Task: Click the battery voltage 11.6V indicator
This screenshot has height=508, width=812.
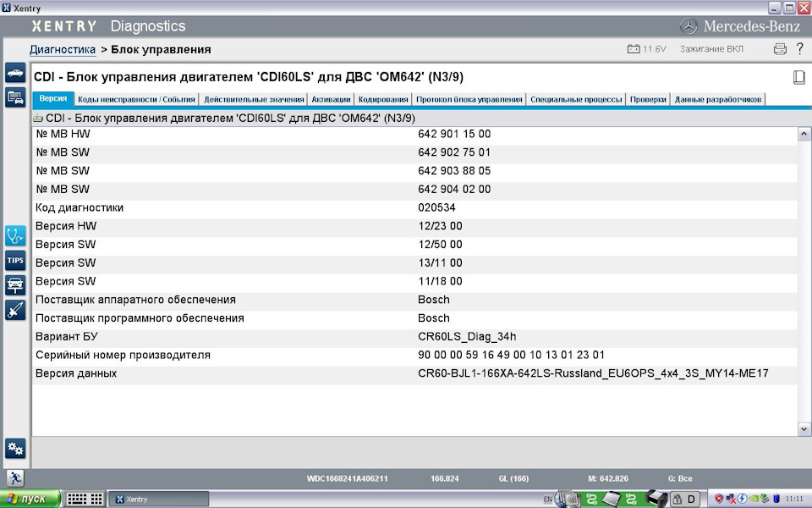Action: [x=646, y=49]
